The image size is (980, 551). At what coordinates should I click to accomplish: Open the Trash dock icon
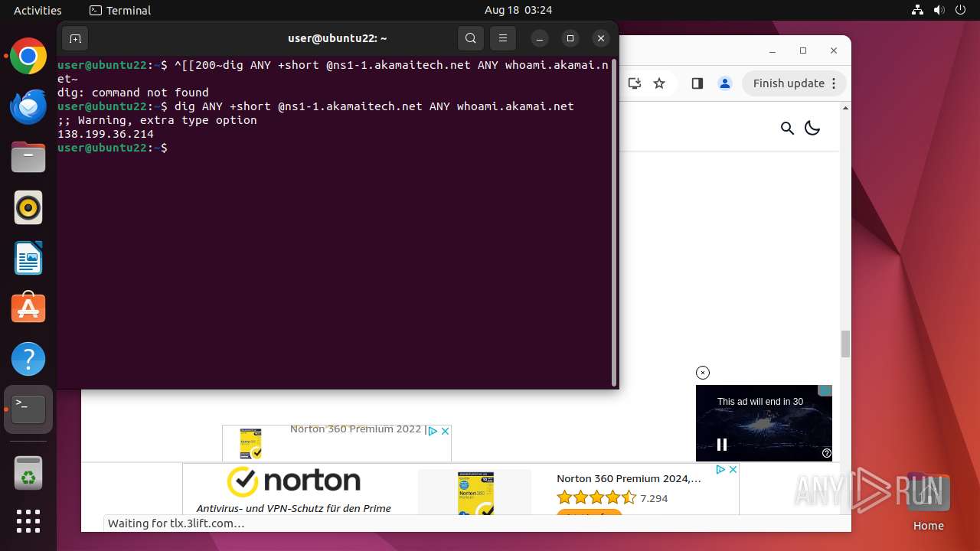(28, 472)
